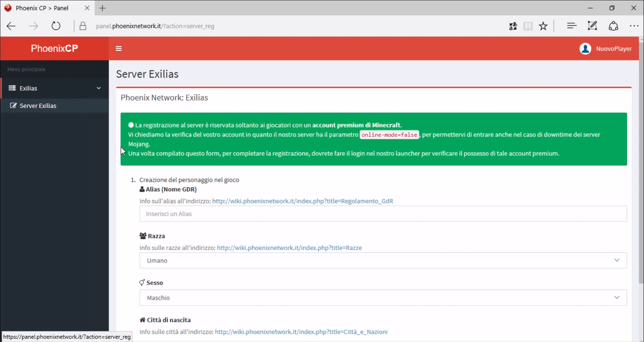Open the Hub lines icon
The height and width of the screenshot is (342, 644).
point(572,26)
